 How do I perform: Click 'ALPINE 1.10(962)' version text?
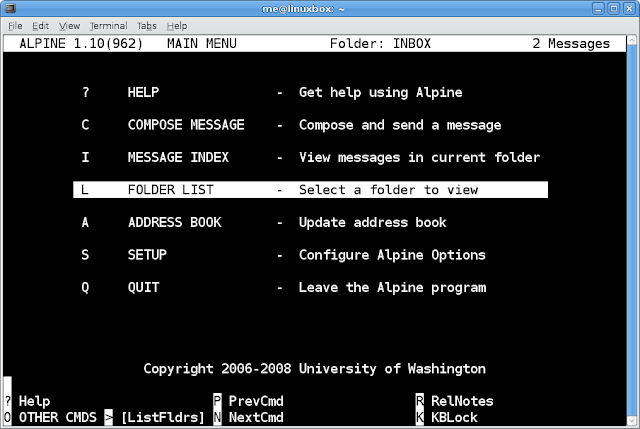[81, 44]
